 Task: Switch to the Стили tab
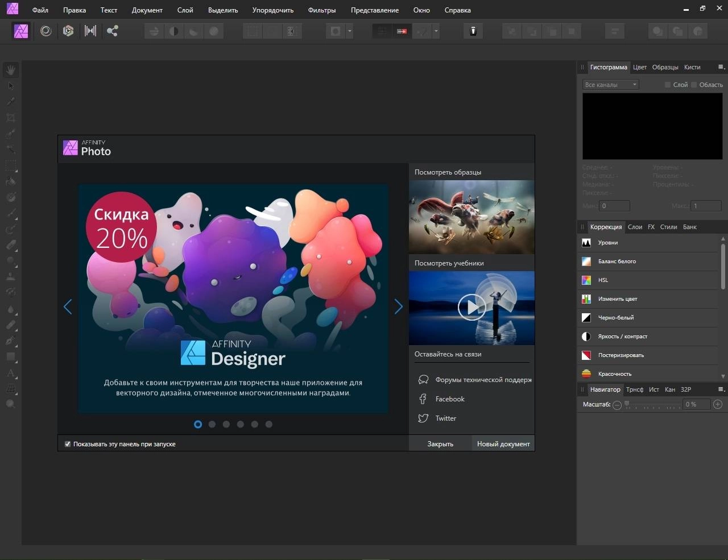[668, 227]
